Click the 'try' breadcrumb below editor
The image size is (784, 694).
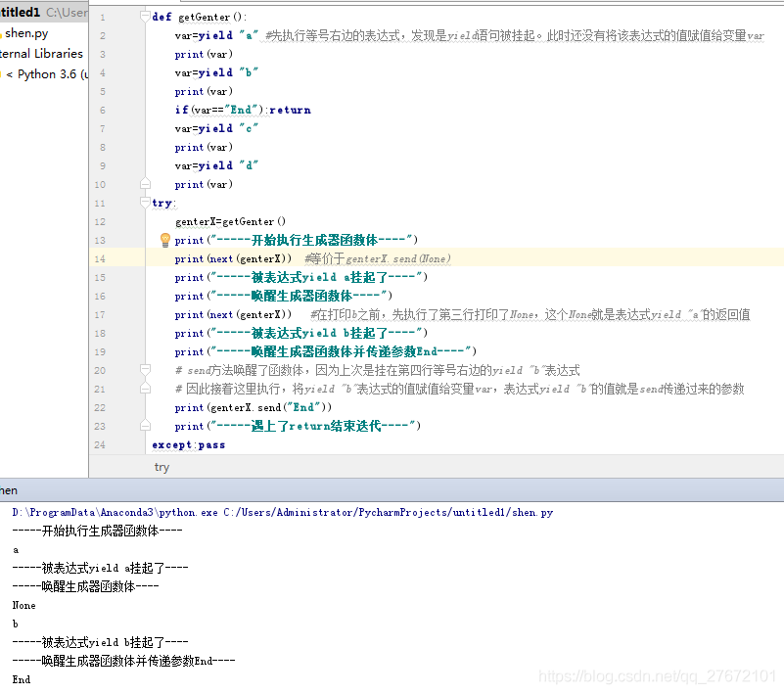161,467
